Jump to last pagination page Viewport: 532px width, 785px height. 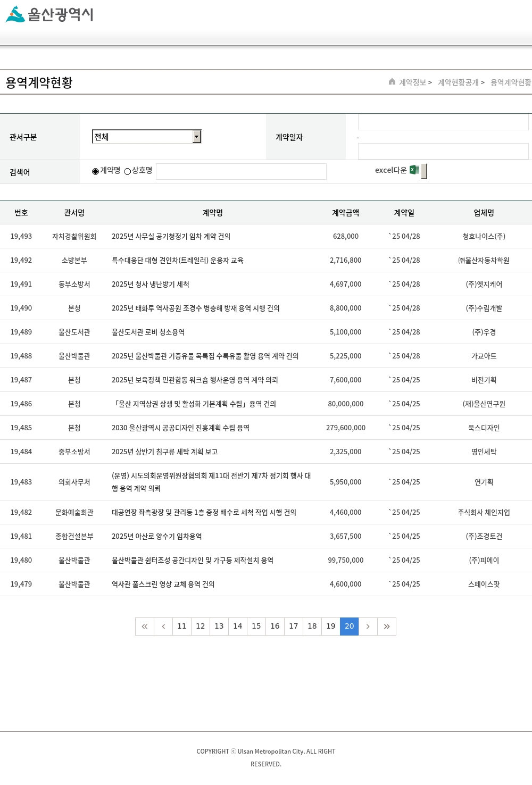click(x=387, y=627)
